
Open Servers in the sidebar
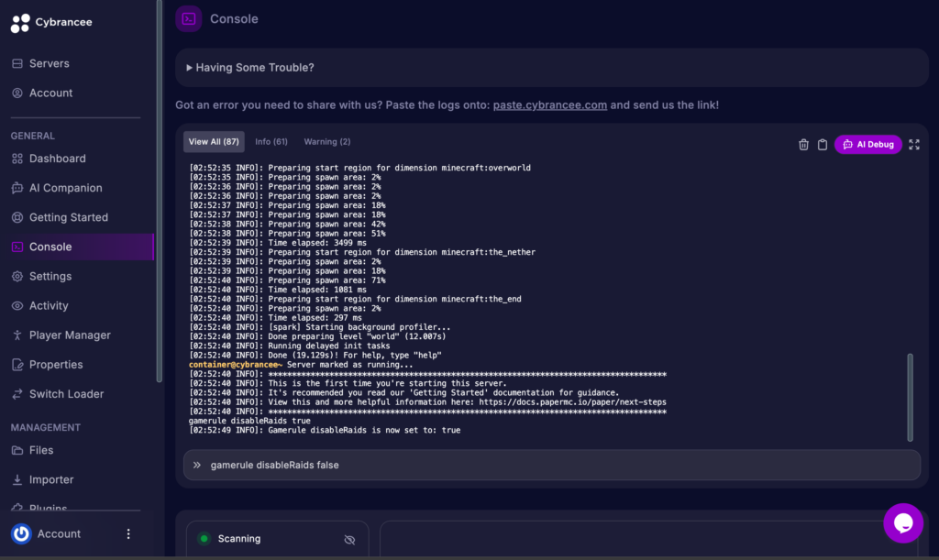coord(50,63)
